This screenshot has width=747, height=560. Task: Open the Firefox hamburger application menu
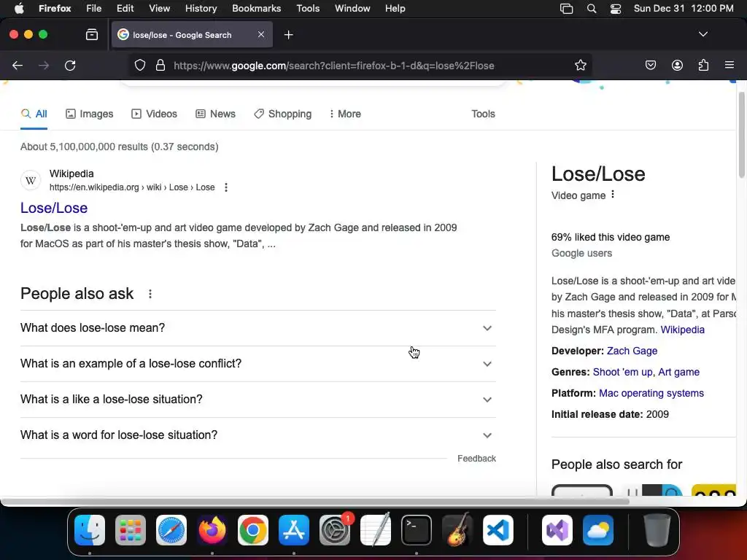[x=729, y=65]
